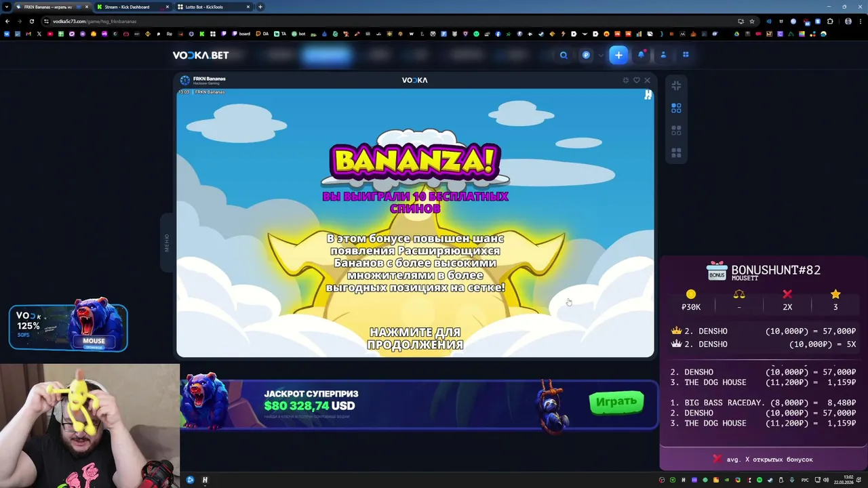Click the microphone tray icon
Screen dimensions: 868x488
click(791, 480)
